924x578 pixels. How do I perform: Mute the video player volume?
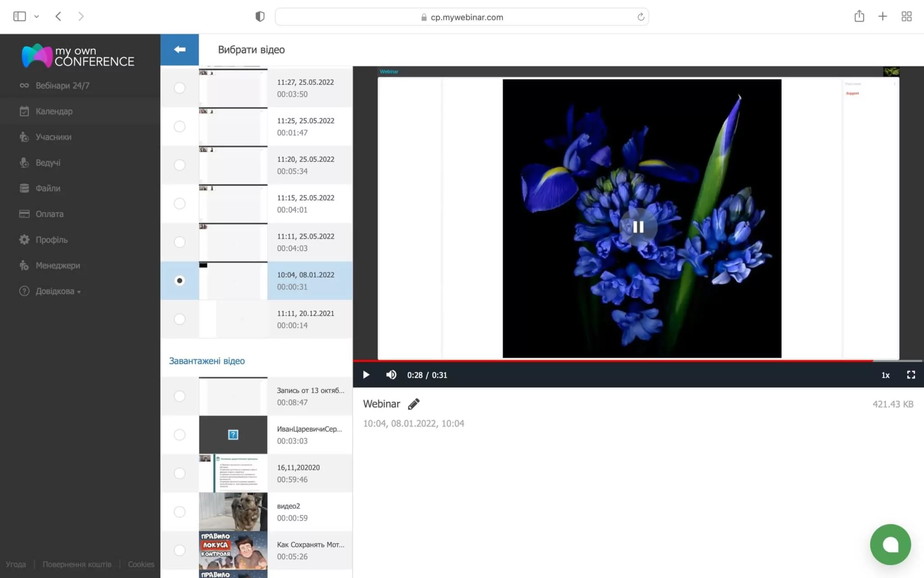click(x=391, y=375)
